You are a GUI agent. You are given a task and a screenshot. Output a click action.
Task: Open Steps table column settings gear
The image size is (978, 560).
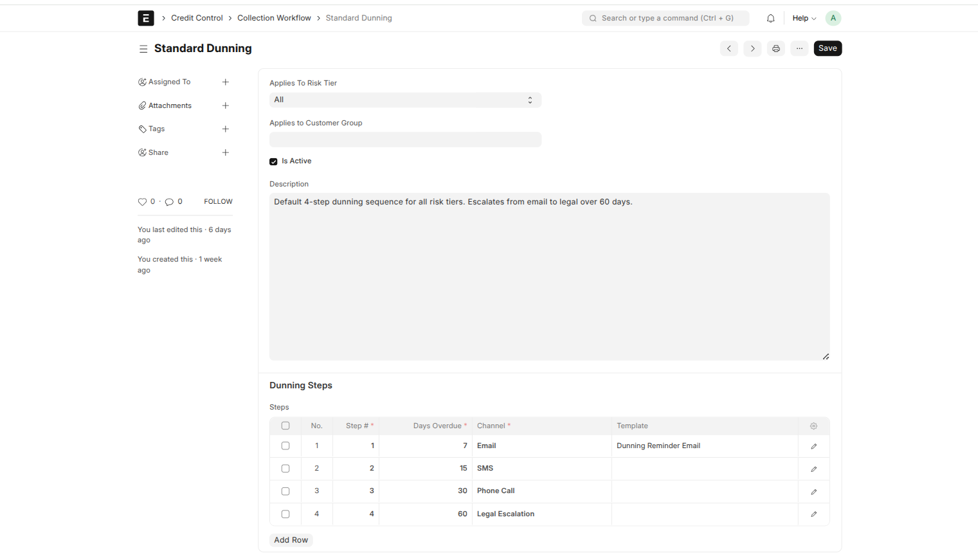pos(814,426)
